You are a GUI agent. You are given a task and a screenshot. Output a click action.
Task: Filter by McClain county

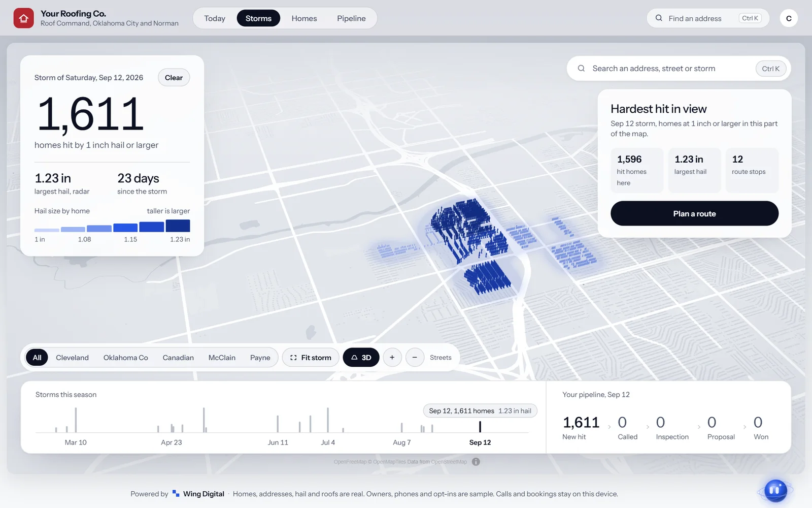222,358
